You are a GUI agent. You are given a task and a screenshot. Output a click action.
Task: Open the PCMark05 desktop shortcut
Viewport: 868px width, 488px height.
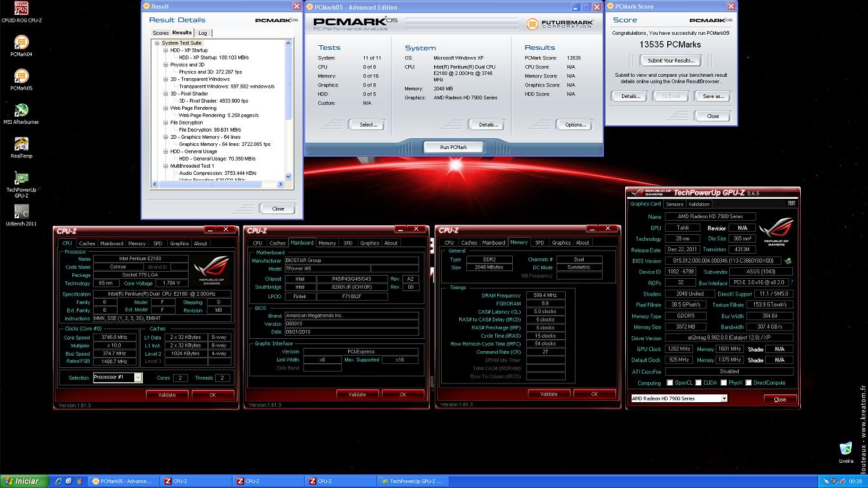click(x=21, y=79)
